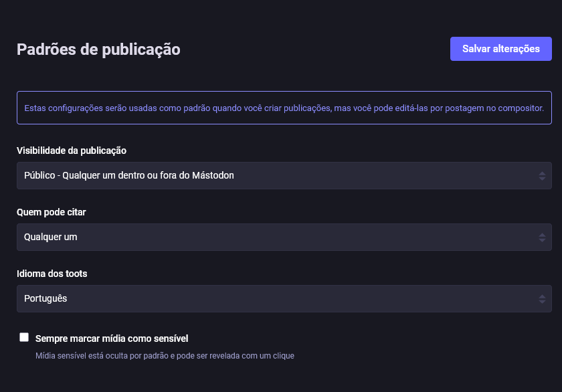Click the hint text below sensitive media option
The height and width of the screenshot is (392, 562).
(165, 356)
